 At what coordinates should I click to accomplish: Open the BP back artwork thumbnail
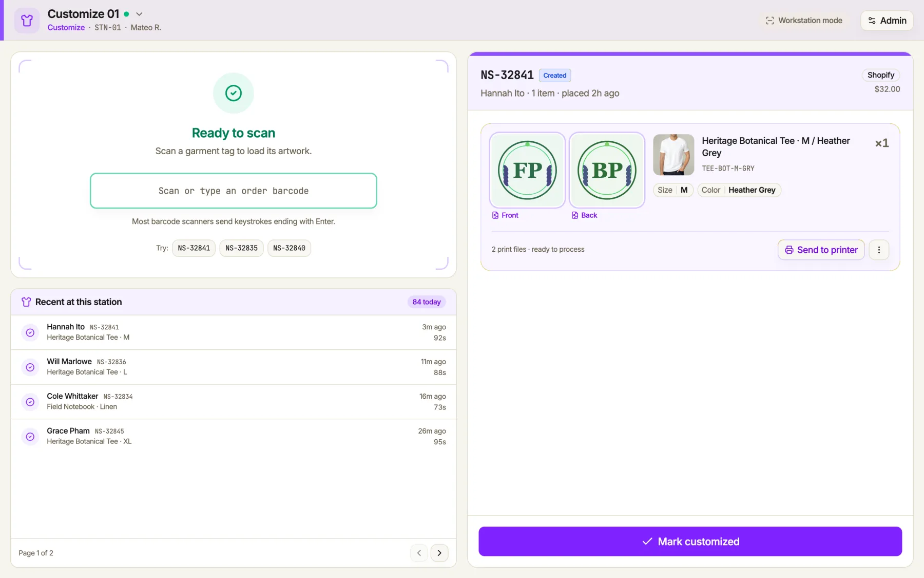tap(607, 170)
